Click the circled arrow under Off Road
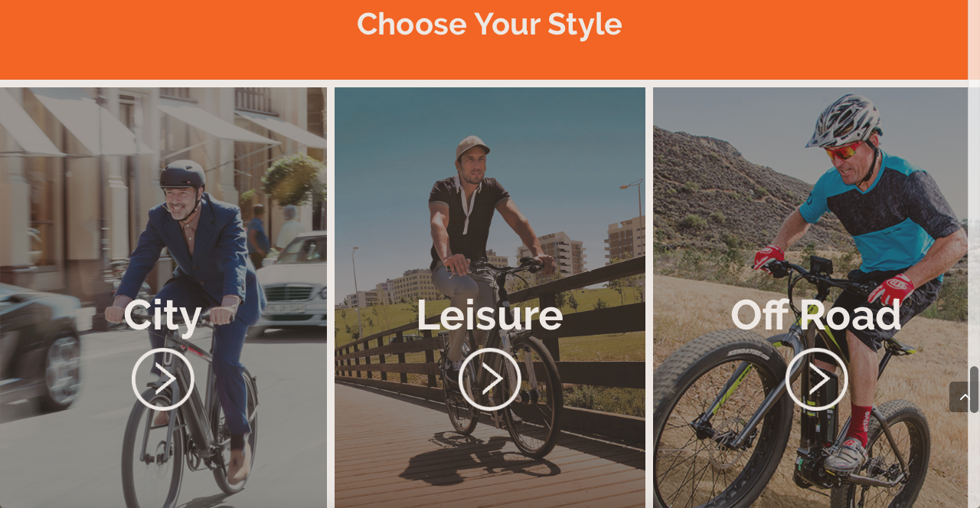980x508 pixels. (x=817, y=379)
